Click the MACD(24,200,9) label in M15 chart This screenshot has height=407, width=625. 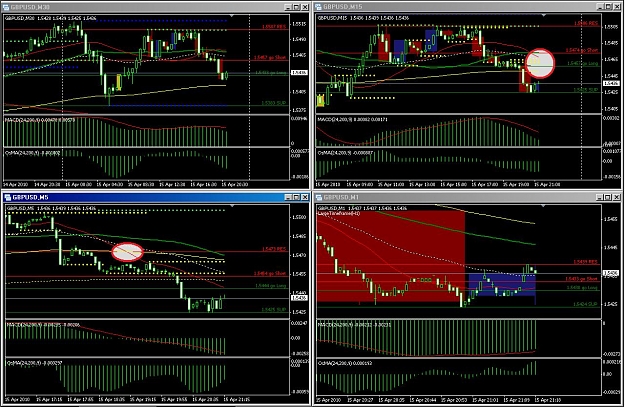click(x=334, y=119)
